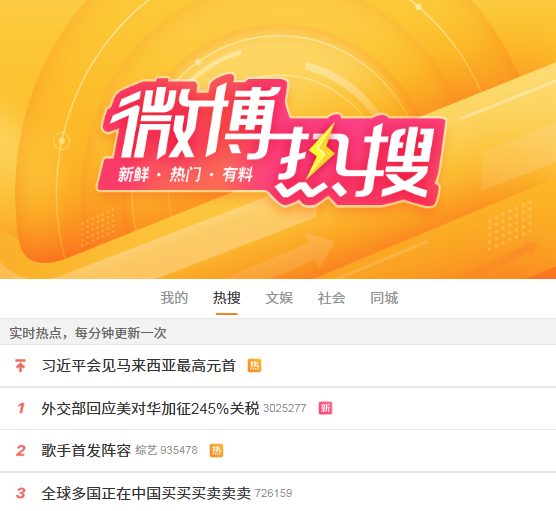Go to the 社会 tab
This screenshot has width=556, height=511.
coord(332,298)
